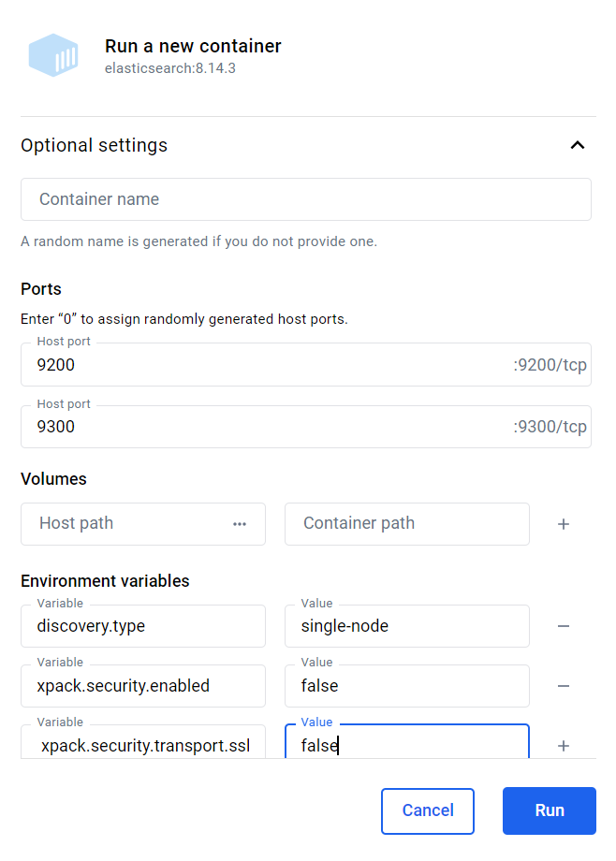Edit the xpack.security.enabled variable field
This screenshot has height=861, width=616.
tap(143, 686)
